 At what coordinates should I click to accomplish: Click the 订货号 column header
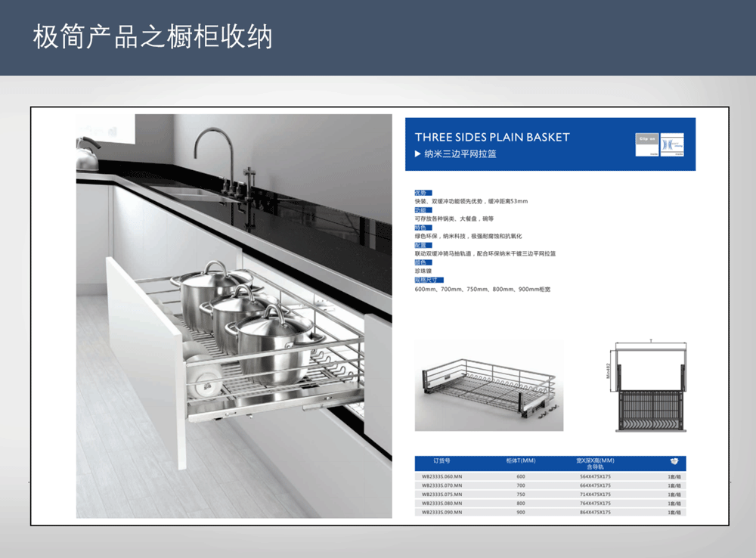(442, 460)
